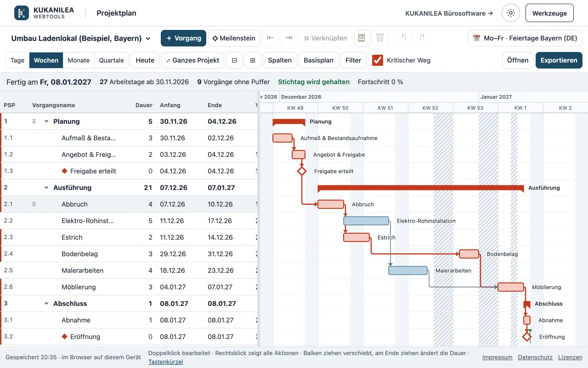Uncheck the Kritischer Weg checkbox
This screenshot has height=368, width=588.
click(378, 60)
